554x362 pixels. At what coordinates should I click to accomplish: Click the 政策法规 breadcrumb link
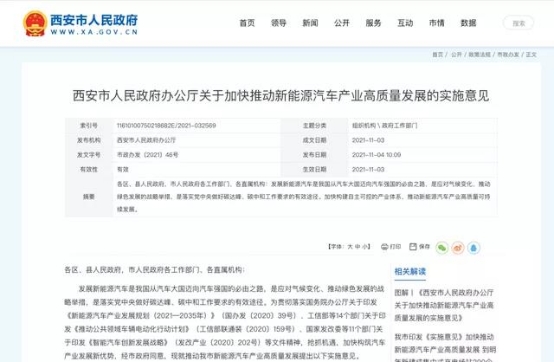[x=479, y=54]
